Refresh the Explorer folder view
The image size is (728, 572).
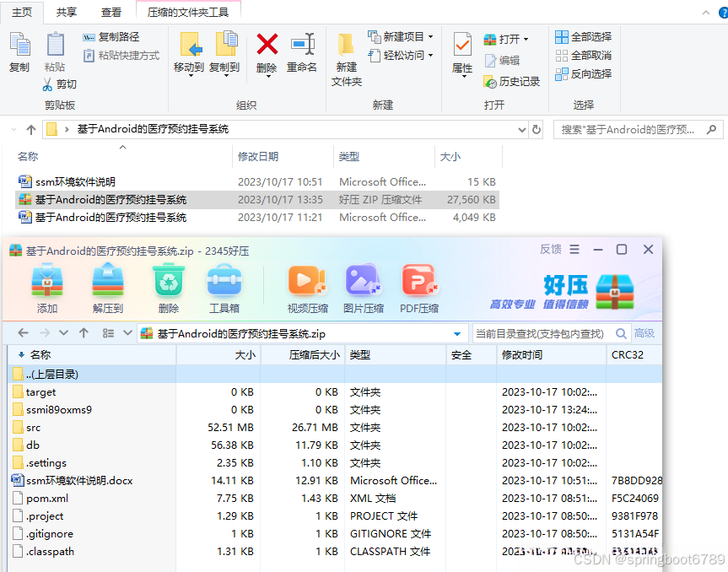click(x=537, y=130)
